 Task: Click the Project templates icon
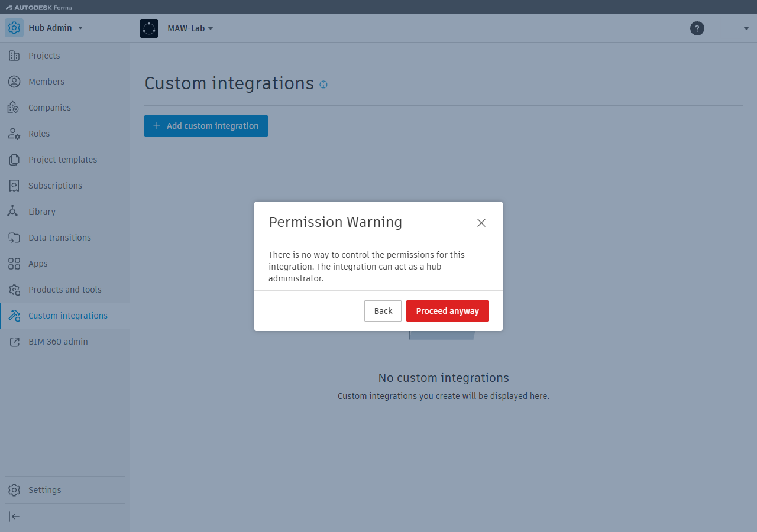(x=14, y=160)
